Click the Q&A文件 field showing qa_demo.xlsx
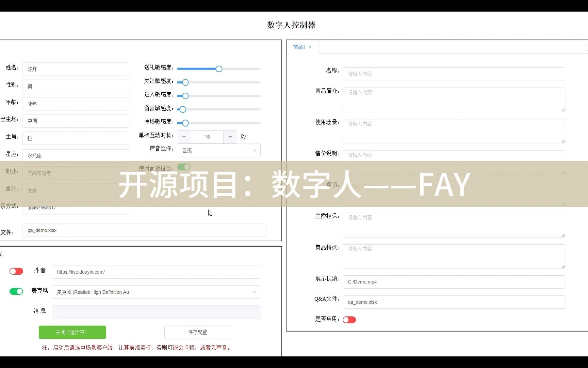This screenshot has height=368, width=588. coord(454,302)
